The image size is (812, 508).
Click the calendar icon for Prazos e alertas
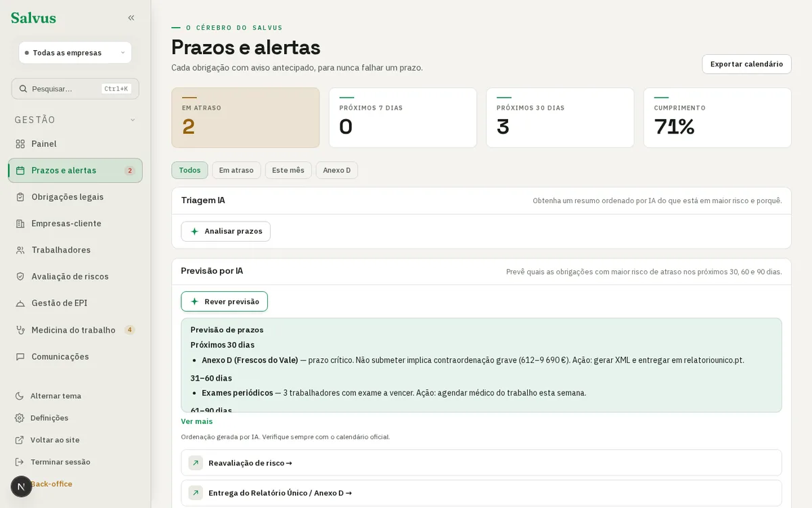click(20, 171)
